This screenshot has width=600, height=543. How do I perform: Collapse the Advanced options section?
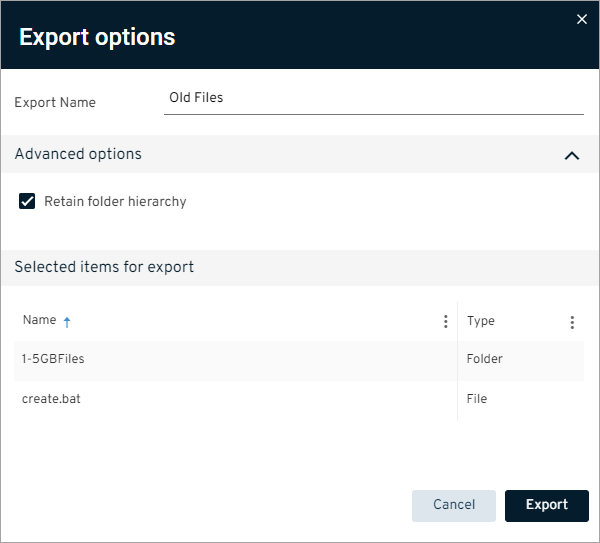(x=572, y=155)
